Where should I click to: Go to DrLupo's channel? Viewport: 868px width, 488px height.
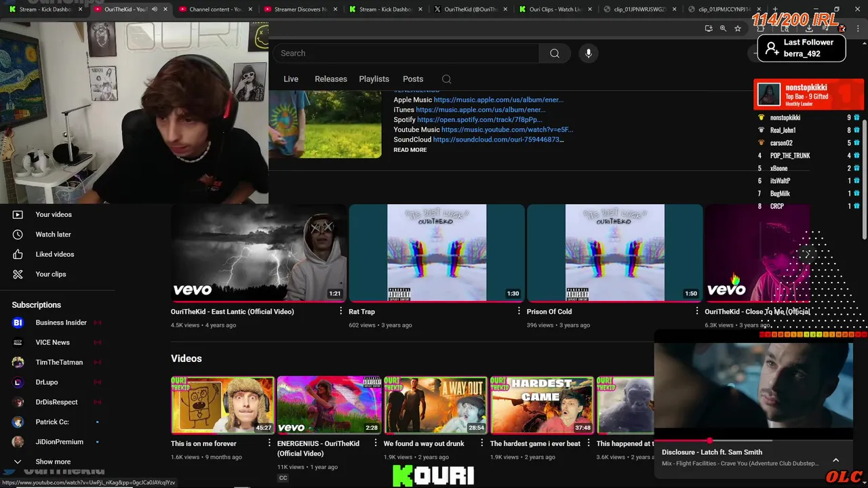(47, 382)
